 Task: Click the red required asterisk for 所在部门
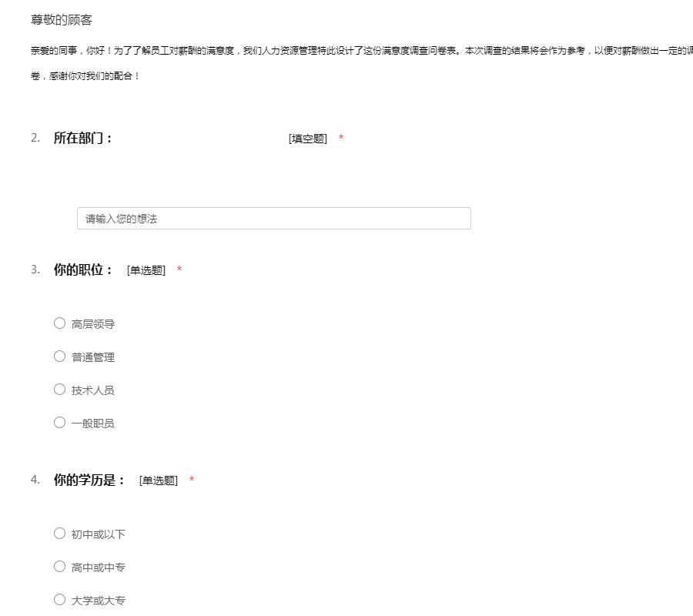[x=341, y=139]
